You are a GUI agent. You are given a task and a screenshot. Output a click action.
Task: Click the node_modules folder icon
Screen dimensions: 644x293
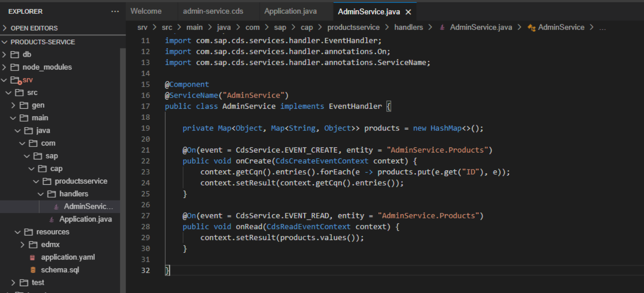(x=15, y=67)
